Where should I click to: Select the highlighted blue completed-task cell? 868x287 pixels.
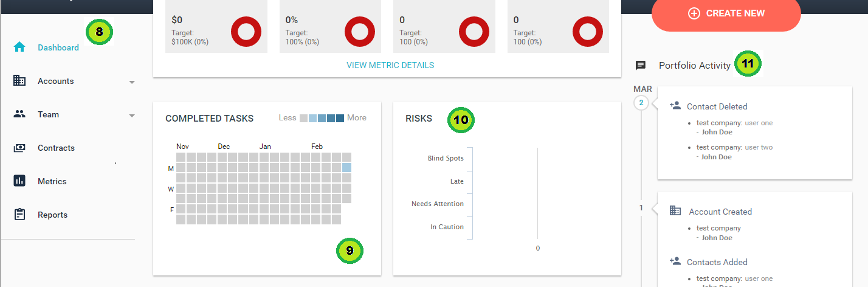click(x=346, y=167)
